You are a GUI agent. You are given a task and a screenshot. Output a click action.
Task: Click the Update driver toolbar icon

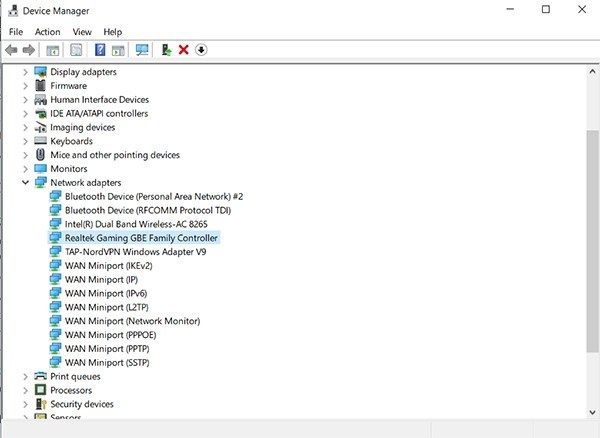pos(166,50)
